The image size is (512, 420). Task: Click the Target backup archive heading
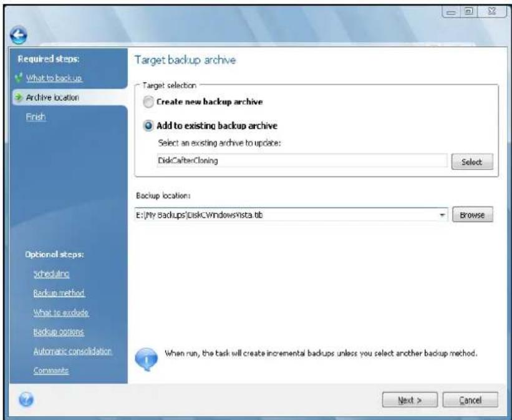tap(185, 60)
